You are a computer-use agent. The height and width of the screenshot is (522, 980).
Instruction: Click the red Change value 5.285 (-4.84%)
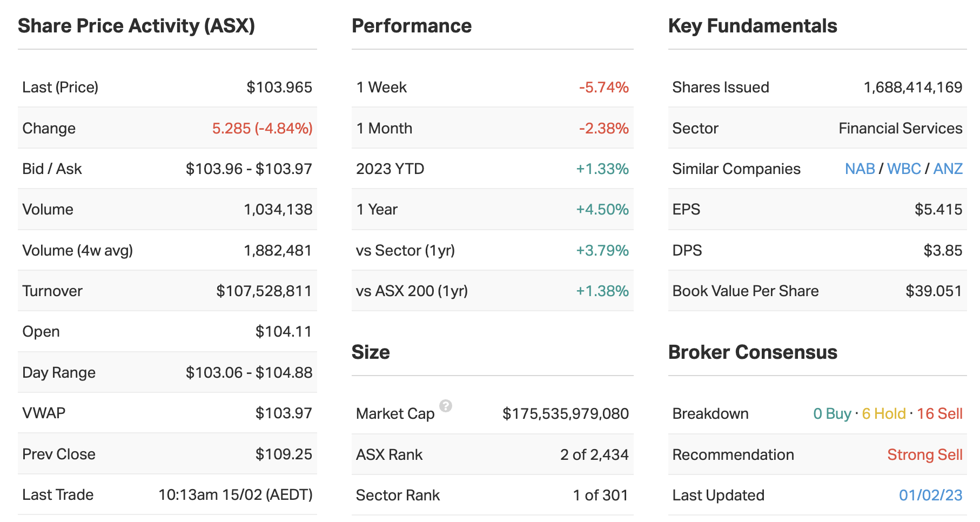pos(262,128)
